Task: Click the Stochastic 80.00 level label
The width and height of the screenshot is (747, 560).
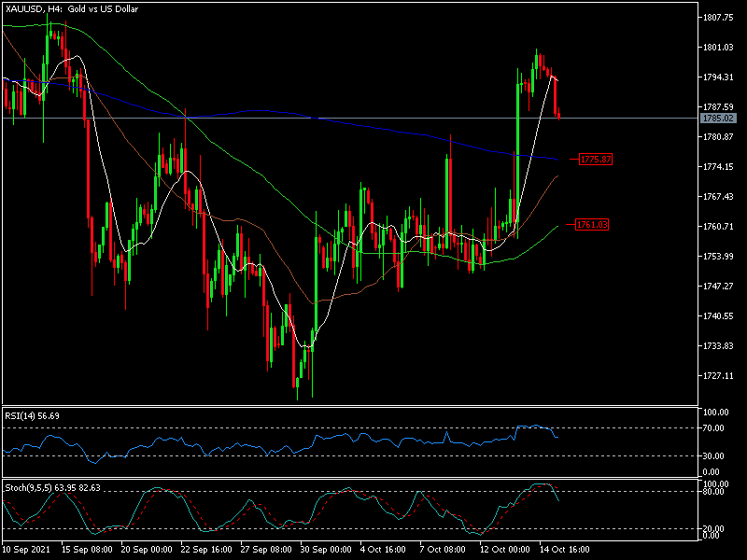Action: 713,492
